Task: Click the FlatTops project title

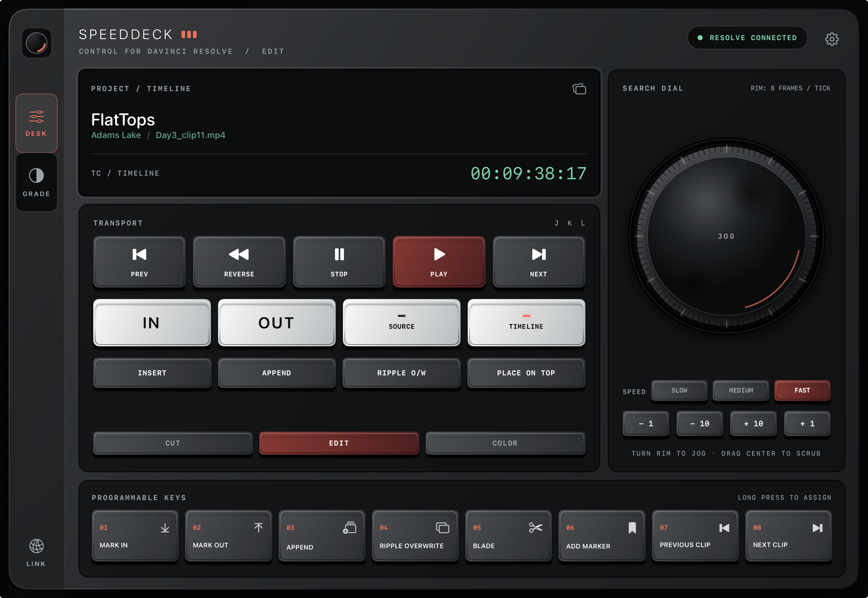Action: point(123,120)
